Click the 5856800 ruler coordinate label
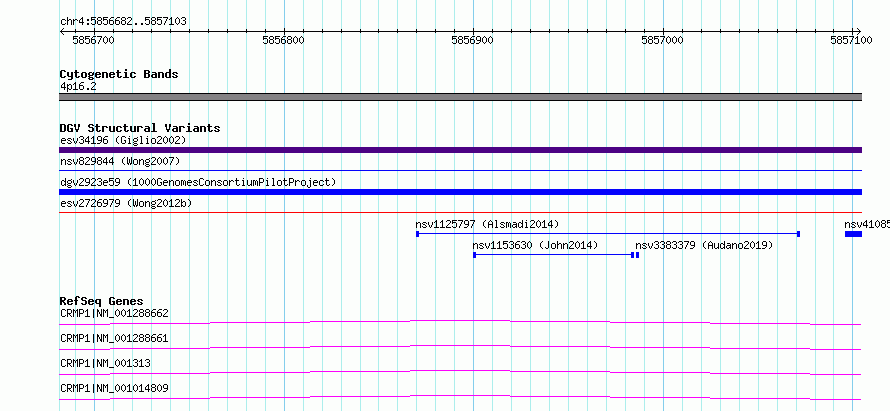This screenshot has height=411, width=890. pyautogui.click(x=283, y=40)
